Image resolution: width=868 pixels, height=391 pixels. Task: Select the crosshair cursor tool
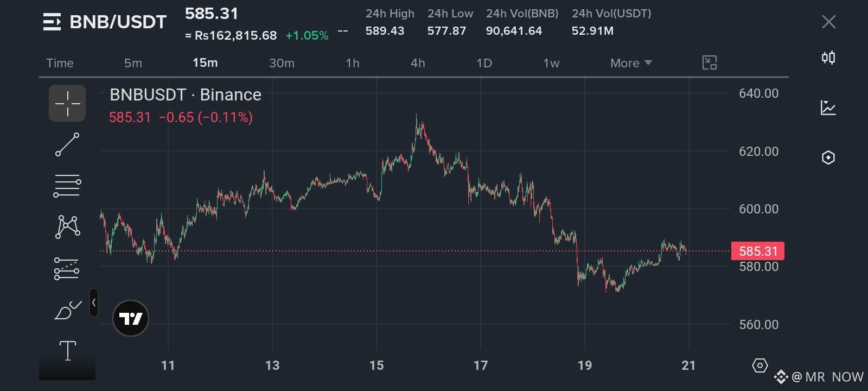(67, 103)
